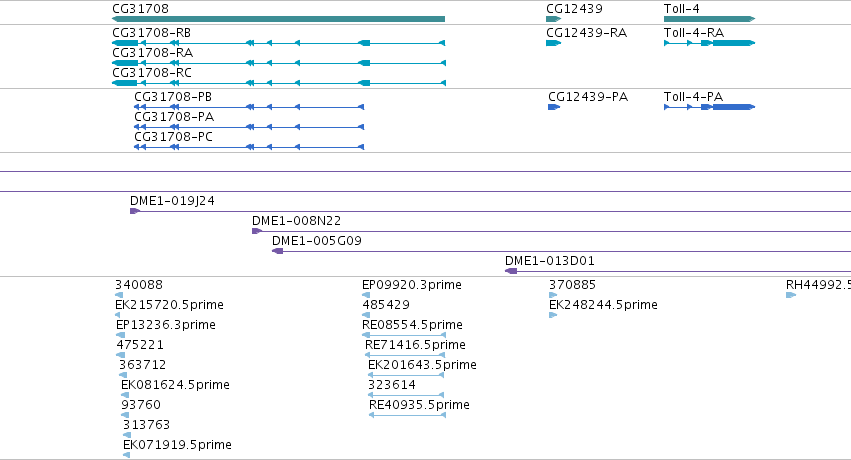
Task: Click the DME1-005G09 clone arrow
Action: click(277, 251)
